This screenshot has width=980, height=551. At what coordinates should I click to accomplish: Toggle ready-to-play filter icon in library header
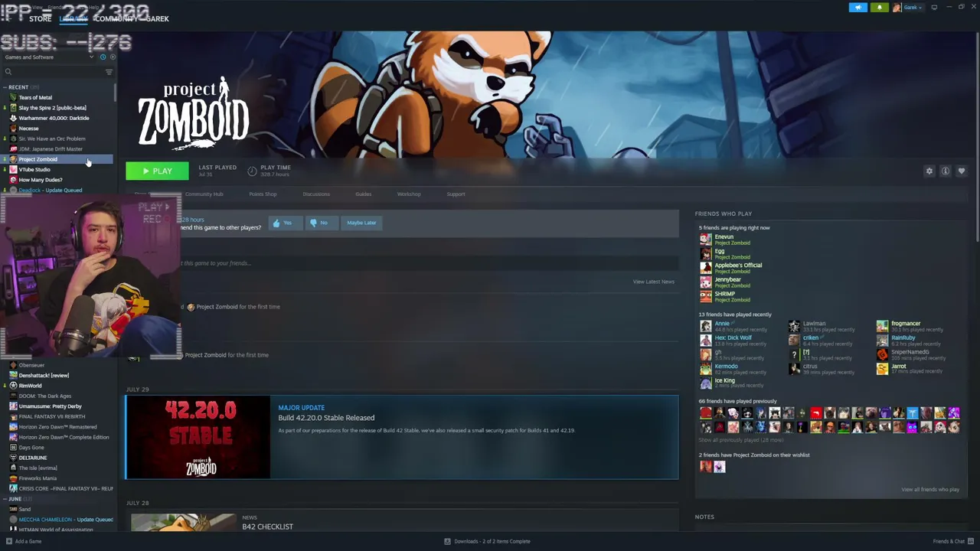coord(112,57)
